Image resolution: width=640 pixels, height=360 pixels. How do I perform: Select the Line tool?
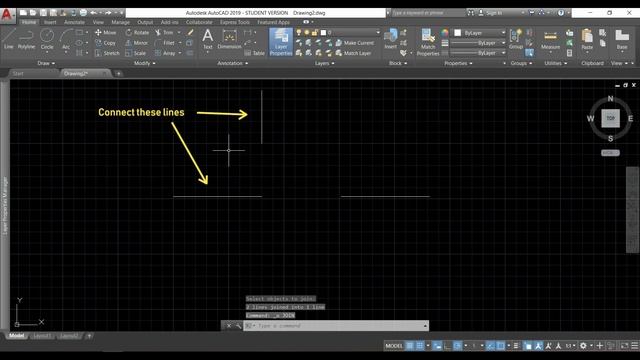tap(9, 40)
